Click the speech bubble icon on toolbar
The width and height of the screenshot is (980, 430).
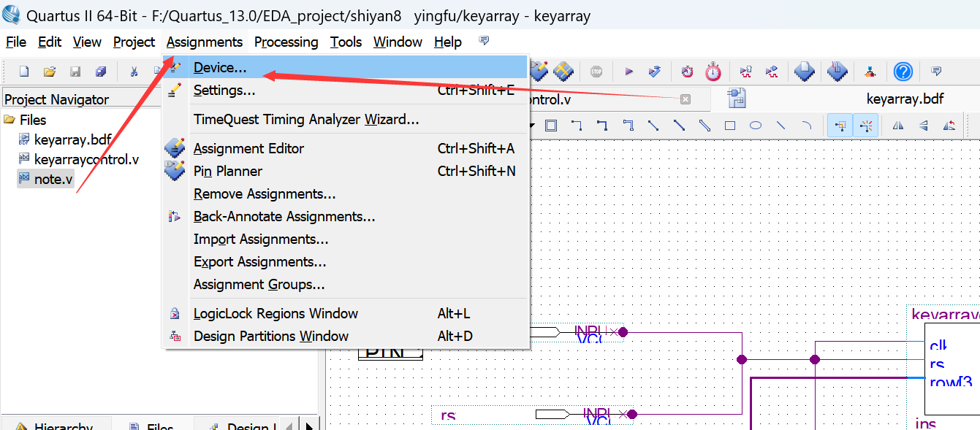click(x=936, y=72)
